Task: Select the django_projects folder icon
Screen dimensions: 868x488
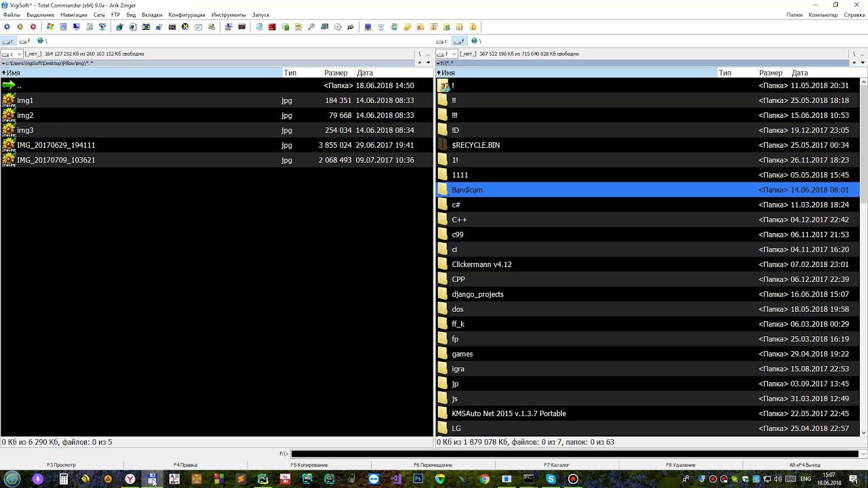Action: [x=443, y=294]
